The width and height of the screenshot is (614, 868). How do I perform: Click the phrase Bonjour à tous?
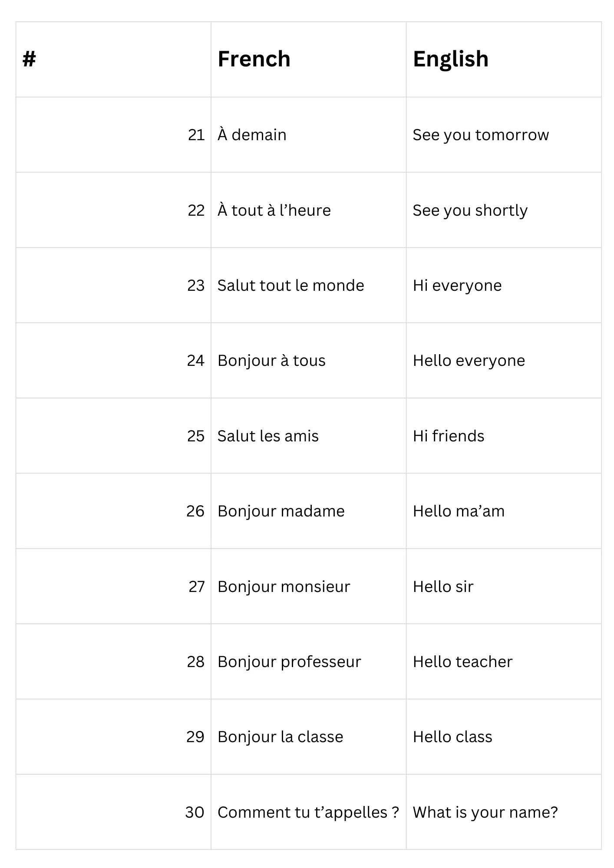271,361
